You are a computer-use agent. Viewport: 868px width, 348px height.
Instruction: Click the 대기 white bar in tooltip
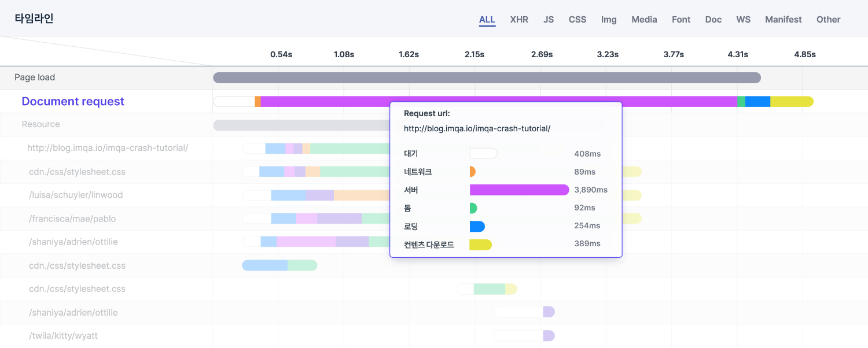pos(484,154)
